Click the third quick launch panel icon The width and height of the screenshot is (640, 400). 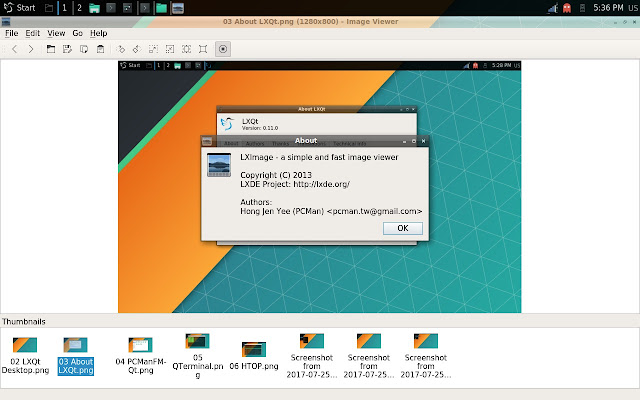127,8
